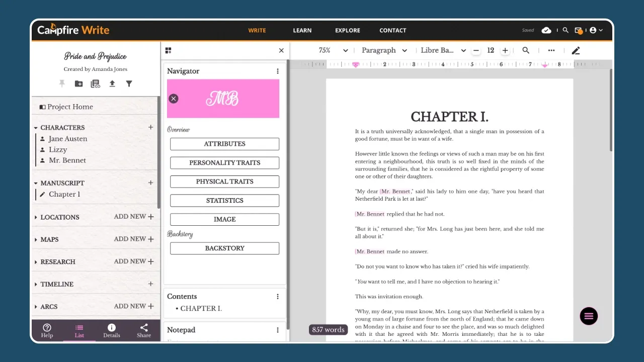Select Chapter 1 under MANUSCRIPT
Viewport: 644px width, 362px height.
pyautogui.click(x=64, y=194)
